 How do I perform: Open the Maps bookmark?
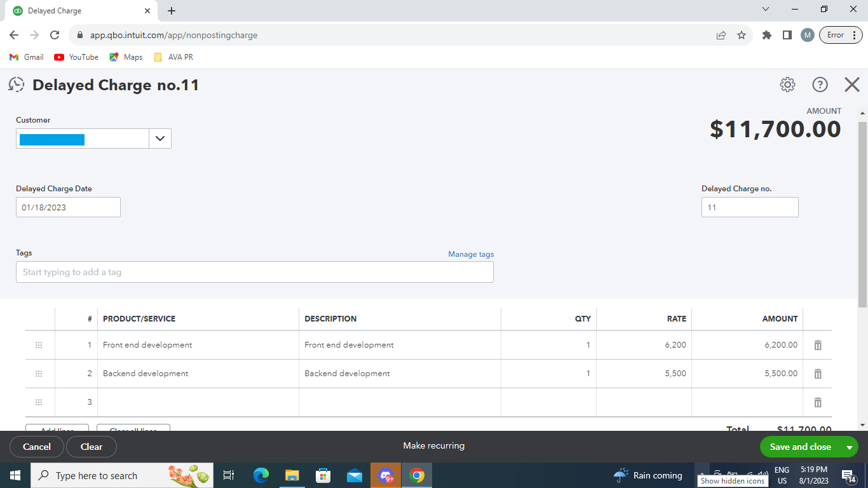(126, 57)
